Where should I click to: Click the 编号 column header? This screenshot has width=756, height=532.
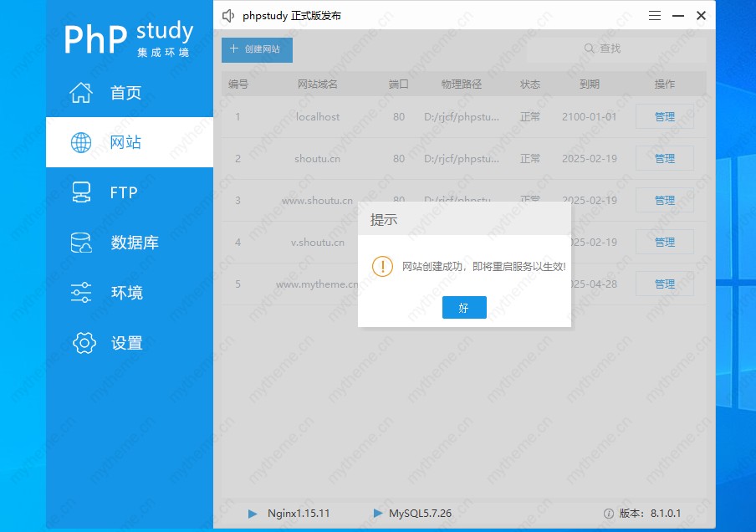(x=238, y=84)
